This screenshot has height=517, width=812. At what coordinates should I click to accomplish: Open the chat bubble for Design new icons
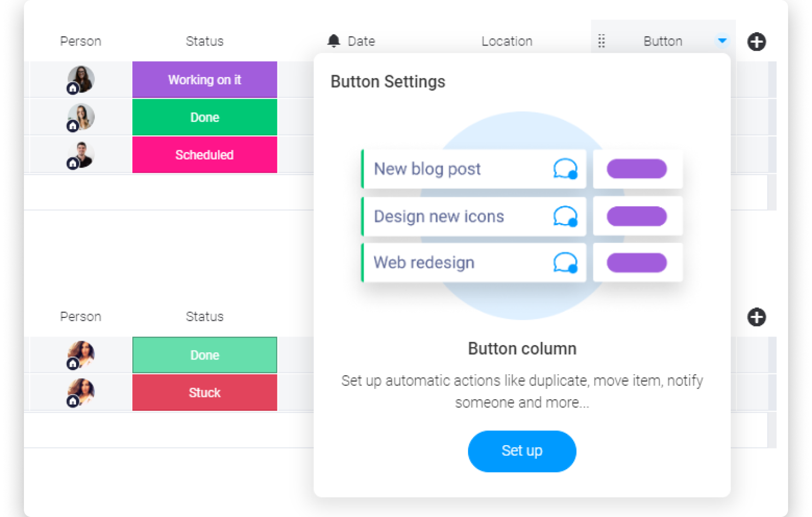pos(565,216)
